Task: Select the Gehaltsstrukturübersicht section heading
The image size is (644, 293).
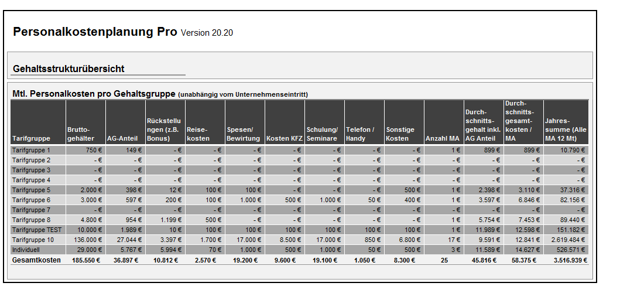Action: click(x=68, y=69)
